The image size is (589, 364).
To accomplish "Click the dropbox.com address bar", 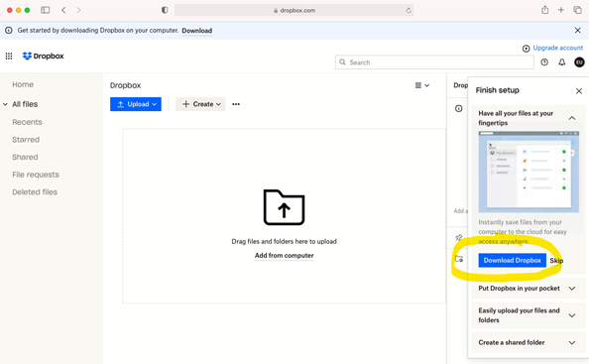I will 294,11.
